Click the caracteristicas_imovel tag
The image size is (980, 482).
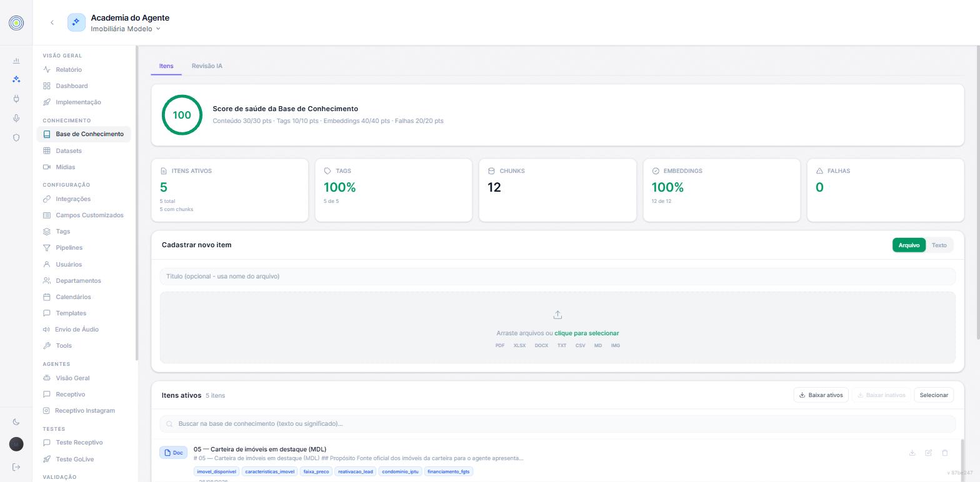(270, 471)
